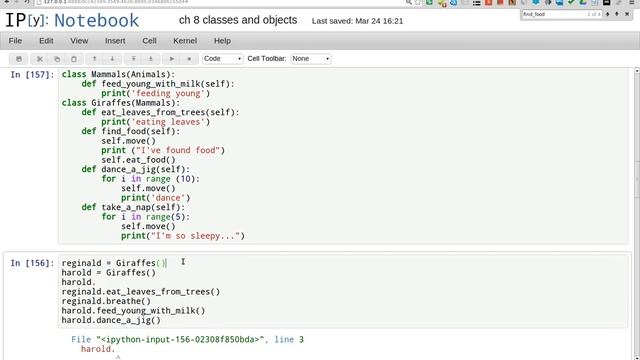Click the def eat_leaves_from_trees(self): line
The width and height of the screenshot is (640, 360).
(x=160, y=112)
